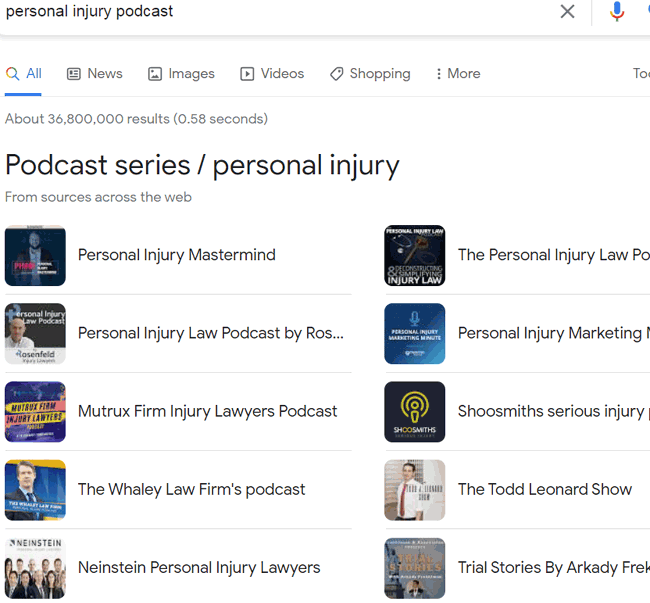Open the More search options menu
Screen dimensions: 650x603
(x=458, y=74)
